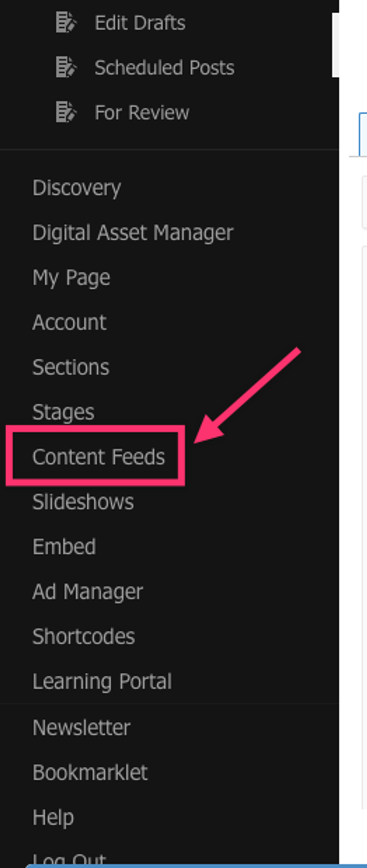
Task: Navigate to My Page
Action: pos(71,277)
